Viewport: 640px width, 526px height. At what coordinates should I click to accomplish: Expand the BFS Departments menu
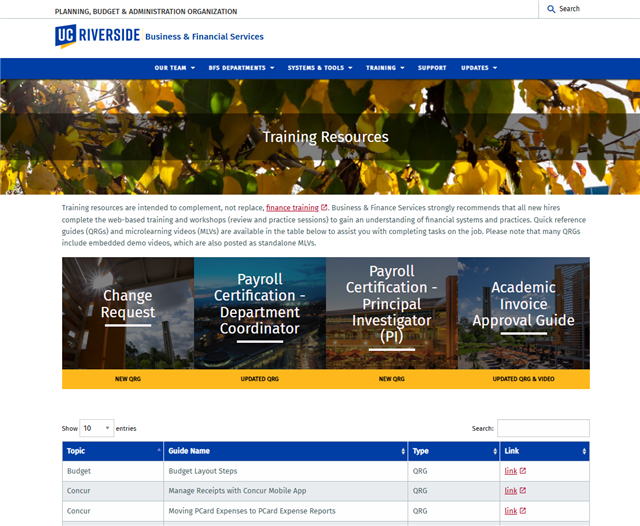tap(242, 68)
